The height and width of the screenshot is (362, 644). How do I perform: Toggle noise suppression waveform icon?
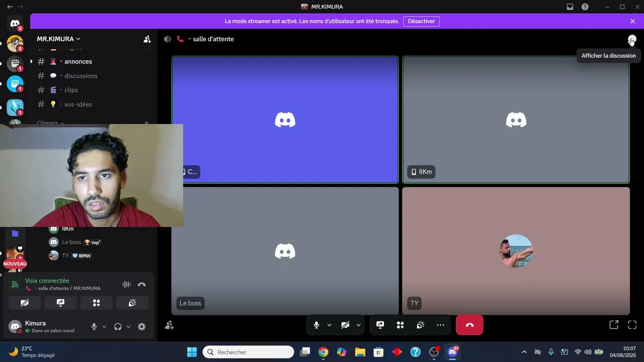[126, 285]
